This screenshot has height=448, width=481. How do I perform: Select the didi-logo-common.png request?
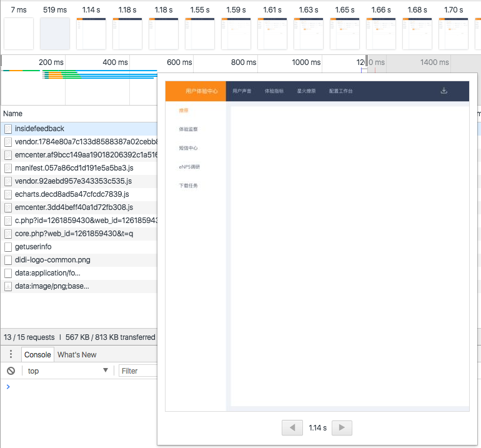tap(52, 260)
